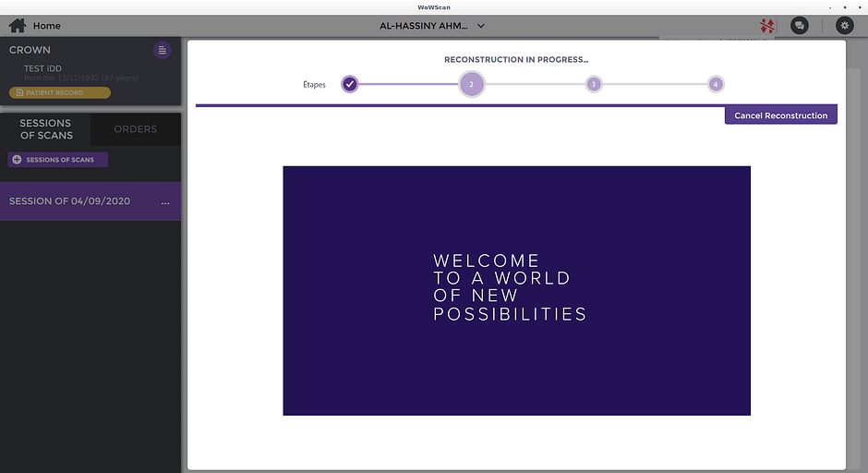Click the document icon on Patient Record
The height and width of the screenshot is (473, 868).
click(x=19, y=92)
